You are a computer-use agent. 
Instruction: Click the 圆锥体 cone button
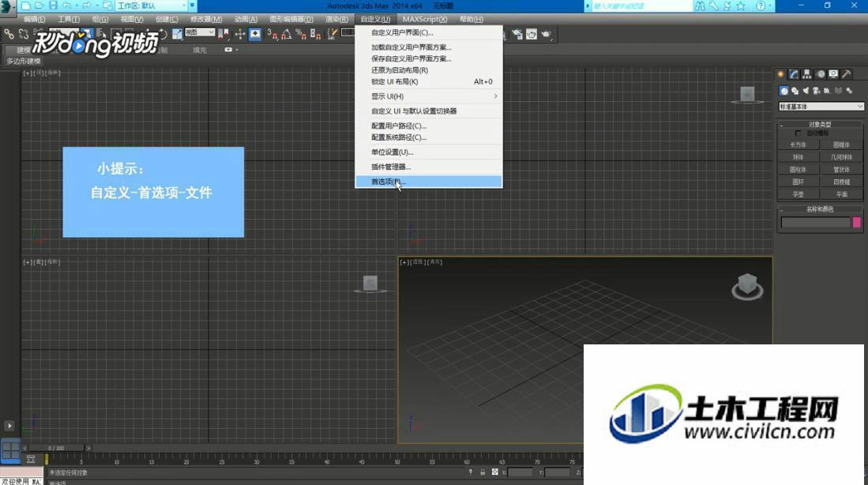click(x=841, y=145)
